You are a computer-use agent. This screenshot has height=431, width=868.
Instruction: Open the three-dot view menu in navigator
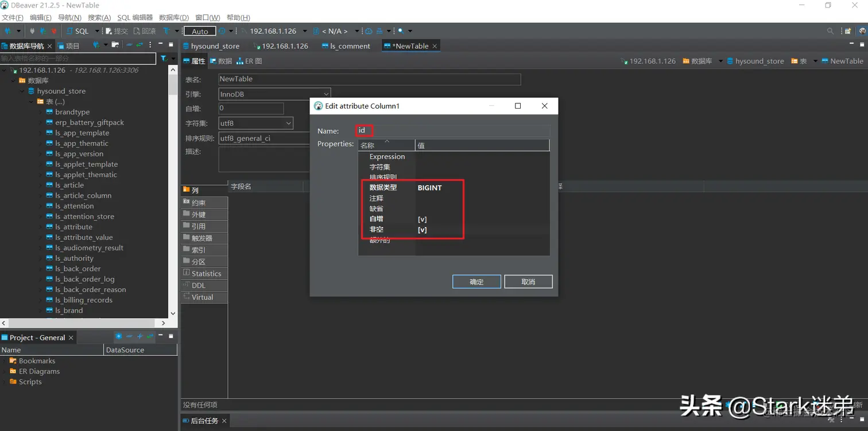pyautogui.click(x=150, y=45)
